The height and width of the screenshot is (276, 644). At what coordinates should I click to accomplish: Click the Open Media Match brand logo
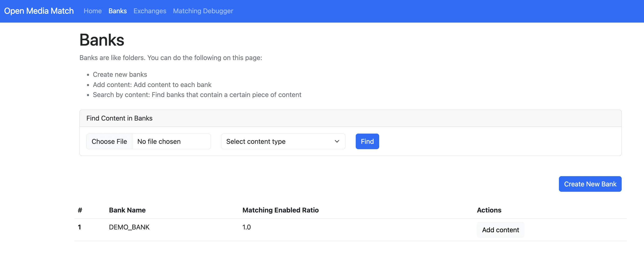pos(39,11)
